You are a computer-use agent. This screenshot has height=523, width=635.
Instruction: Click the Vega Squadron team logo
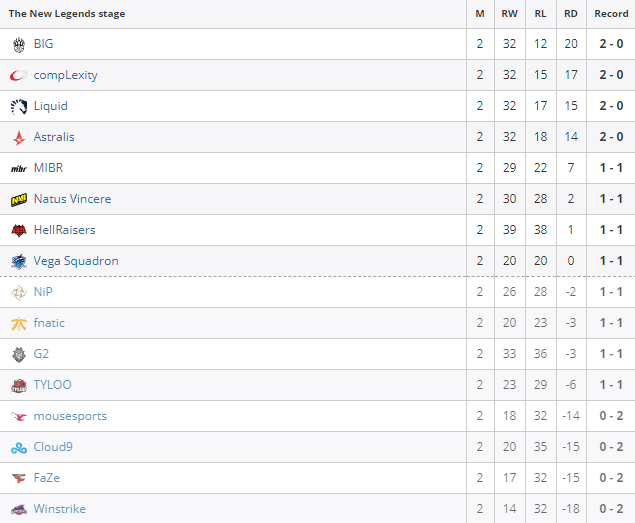click(x=19, y=261)
